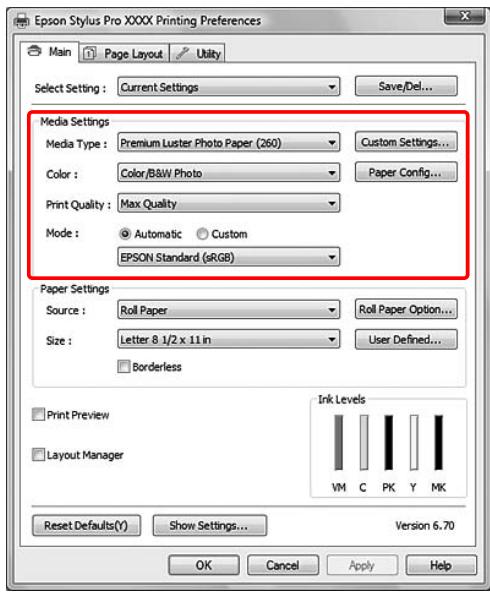Check the Print Preview box
490x593 pixels.
click(x=38, y=414)
